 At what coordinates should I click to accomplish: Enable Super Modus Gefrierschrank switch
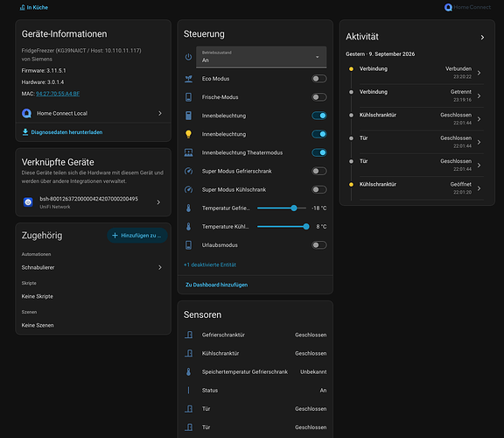(x=318, y=171)
